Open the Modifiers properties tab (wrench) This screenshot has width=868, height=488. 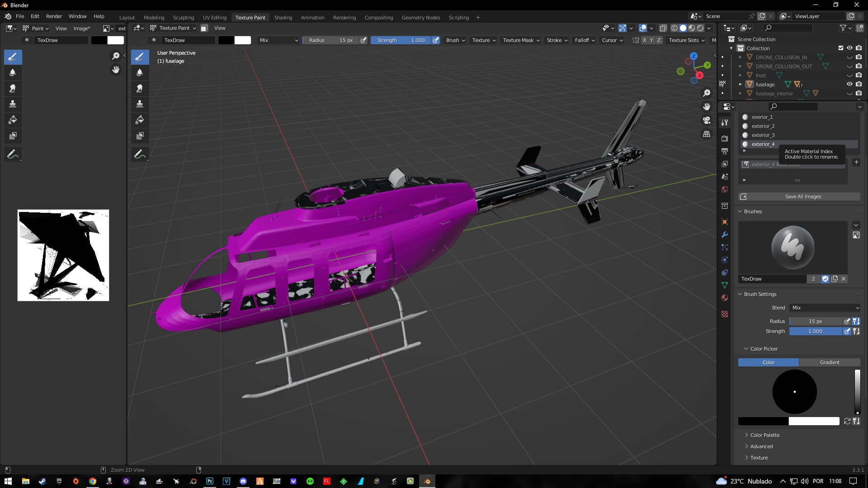pos(725,235)
